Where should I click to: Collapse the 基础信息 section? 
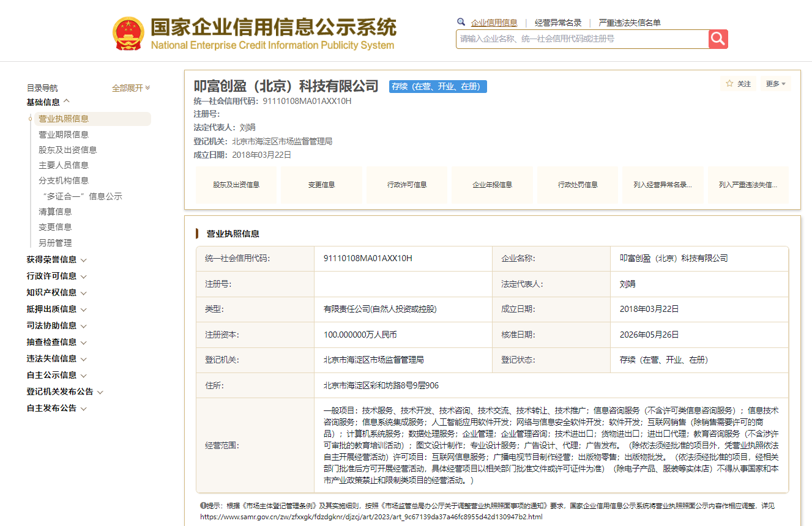click(48, 102)
